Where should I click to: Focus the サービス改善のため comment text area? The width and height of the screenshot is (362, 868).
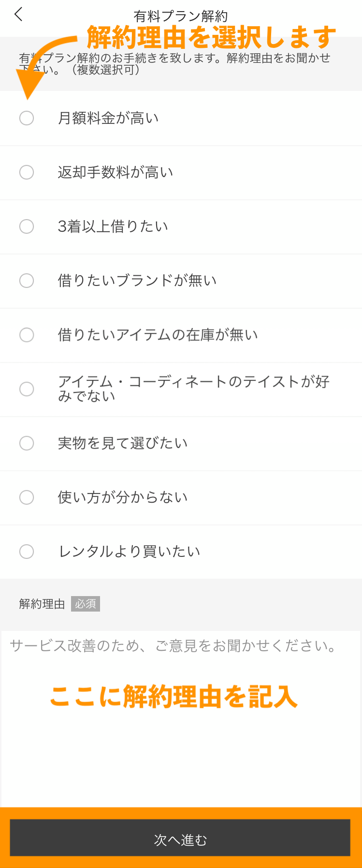click(x=180, y=718)
